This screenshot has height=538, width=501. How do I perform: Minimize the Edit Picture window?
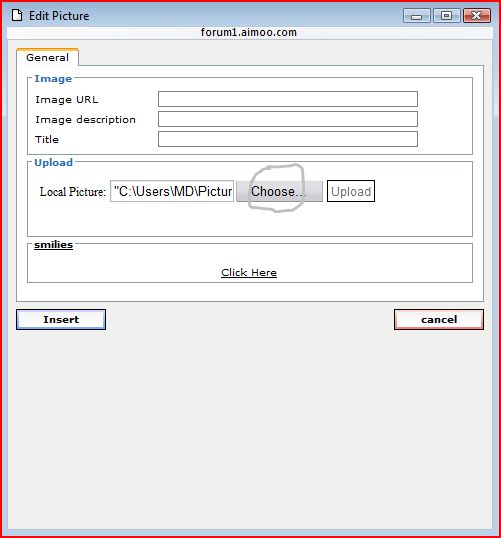point(417,16)
